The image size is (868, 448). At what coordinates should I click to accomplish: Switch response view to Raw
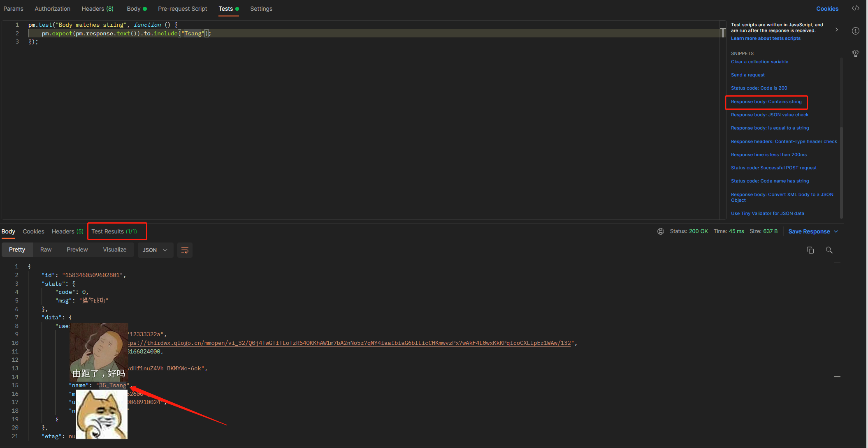(46, 249)
